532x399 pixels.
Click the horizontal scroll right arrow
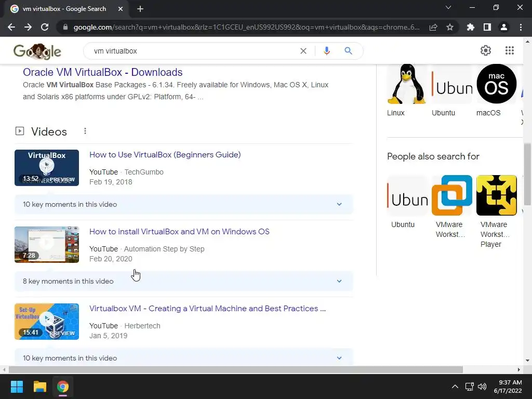pyautogui.click(x=518, y=369)
